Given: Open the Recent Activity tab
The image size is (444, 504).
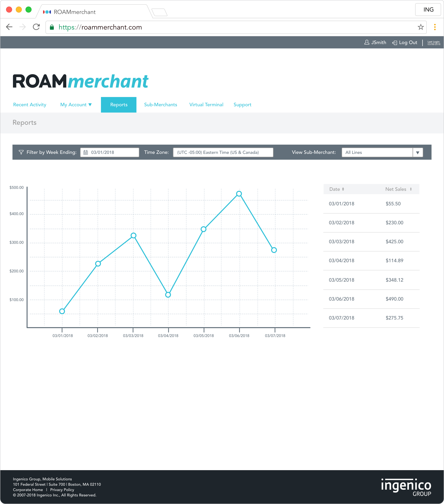Looking at the screenshot, I should [30, 105].
